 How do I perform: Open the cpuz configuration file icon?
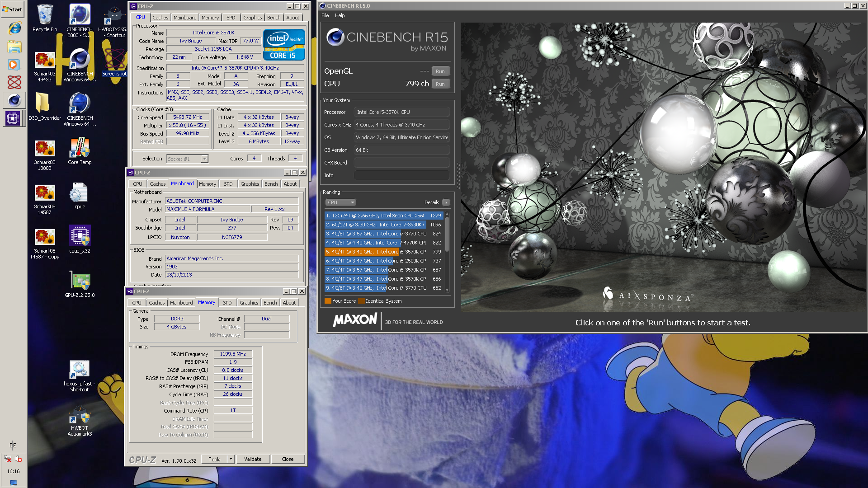coord(80,196)
